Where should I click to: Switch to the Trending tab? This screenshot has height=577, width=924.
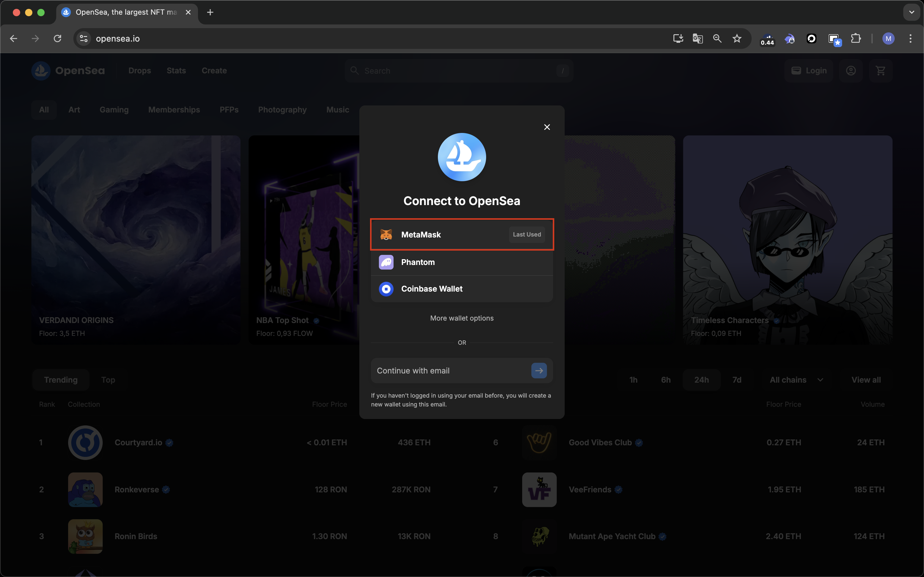(x=61, y=380)
